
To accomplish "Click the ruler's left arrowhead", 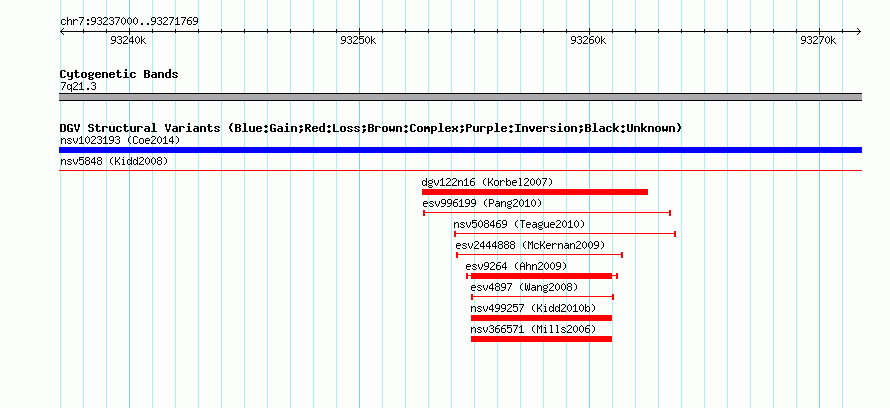I will pyautogui.click(x=62, y=32).
